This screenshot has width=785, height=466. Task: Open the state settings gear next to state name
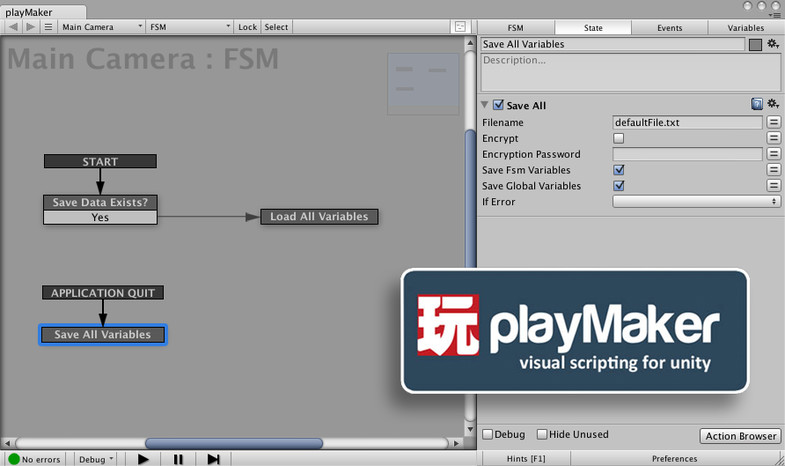pos(773,44)
